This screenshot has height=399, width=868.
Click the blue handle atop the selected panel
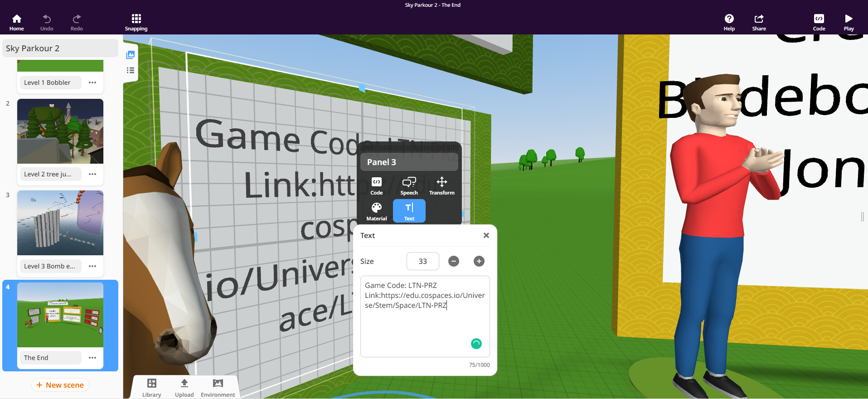(x=362, y=88)
